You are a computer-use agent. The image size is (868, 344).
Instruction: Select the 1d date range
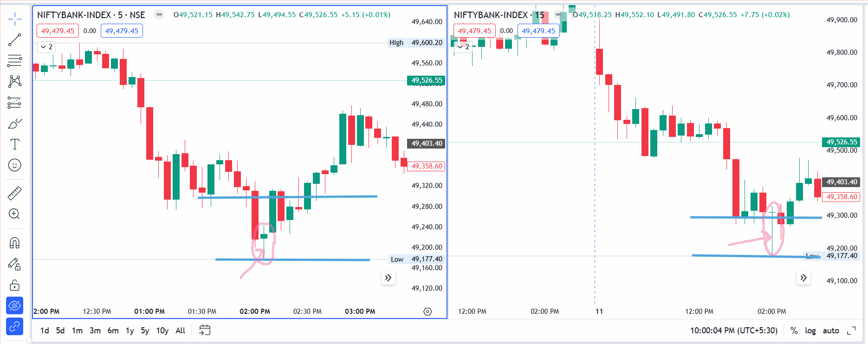[x=45, y=331]
